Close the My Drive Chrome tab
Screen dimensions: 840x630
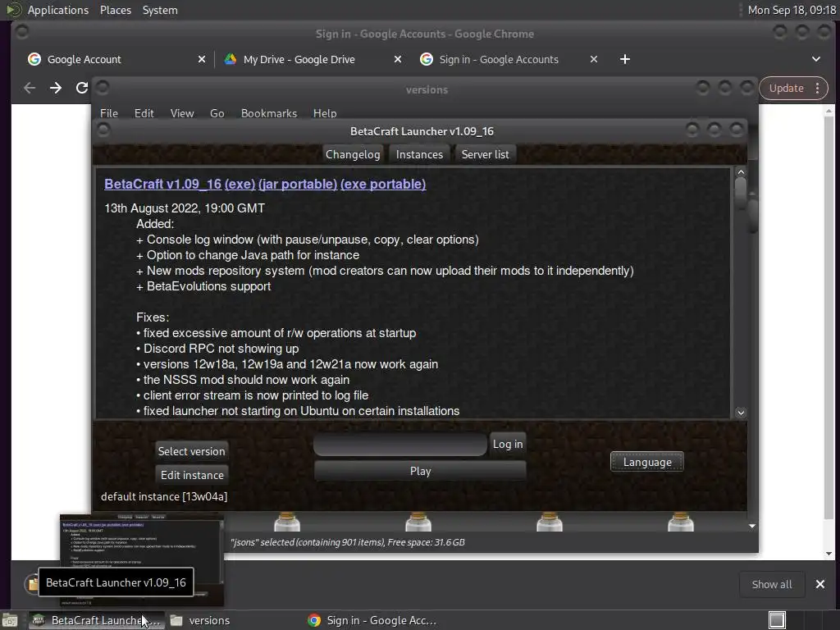click(398, 59)
